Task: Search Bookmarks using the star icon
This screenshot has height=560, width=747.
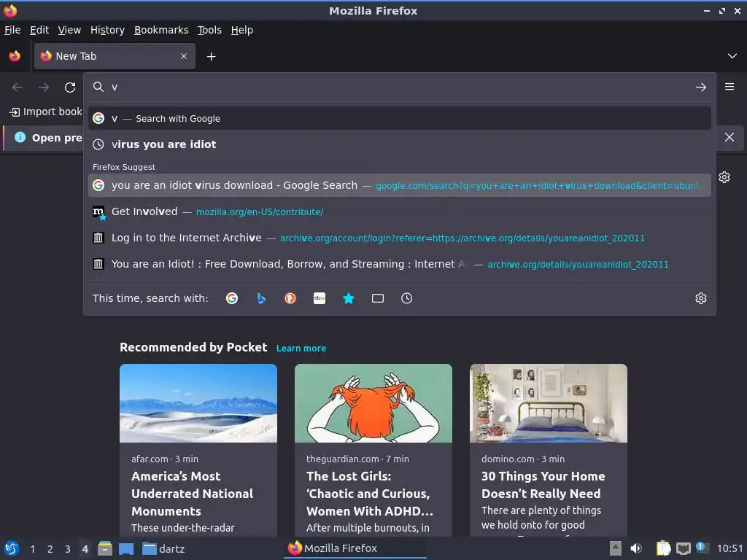Action: pos(349,298)
